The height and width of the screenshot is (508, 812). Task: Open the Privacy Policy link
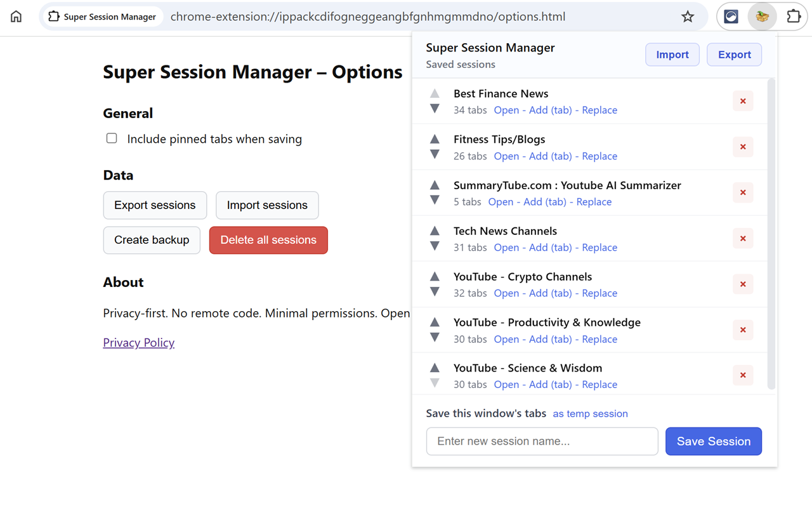138,342
